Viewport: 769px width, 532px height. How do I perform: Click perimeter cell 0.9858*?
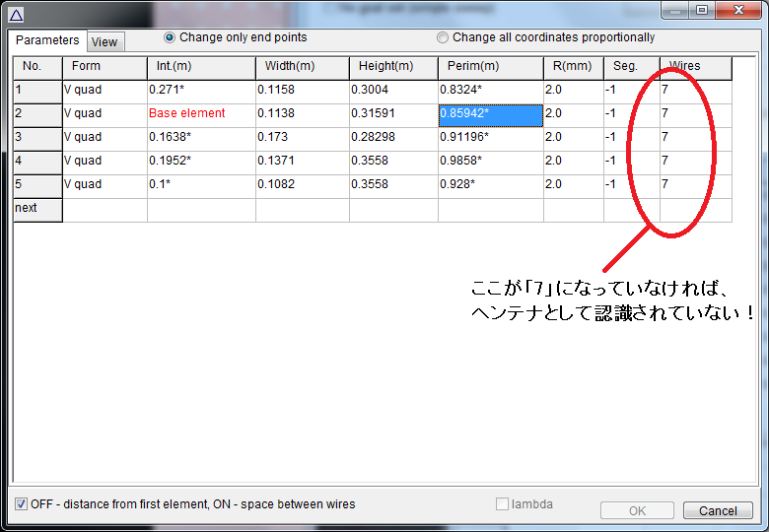491,163
